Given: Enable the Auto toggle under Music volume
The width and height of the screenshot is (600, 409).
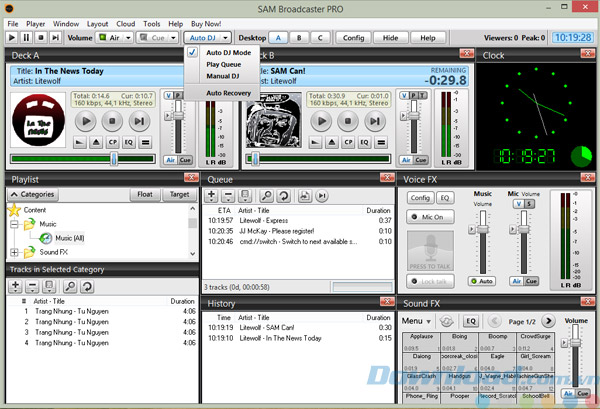Looking at the screenshot, I should pyautogui.click(x=483, y=282).
